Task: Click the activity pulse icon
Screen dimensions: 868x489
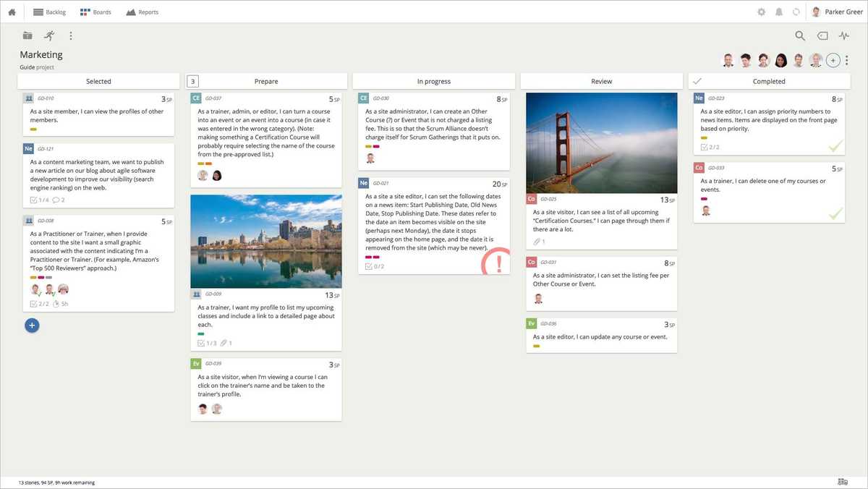Action: (843, 35)
